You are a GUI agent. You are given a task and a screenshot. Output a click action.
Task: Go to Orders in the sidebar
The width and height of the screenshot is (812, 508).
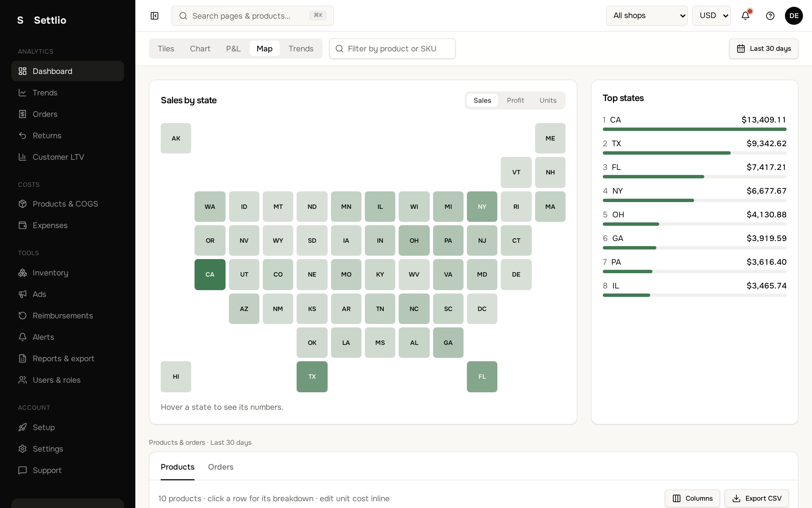67,114
